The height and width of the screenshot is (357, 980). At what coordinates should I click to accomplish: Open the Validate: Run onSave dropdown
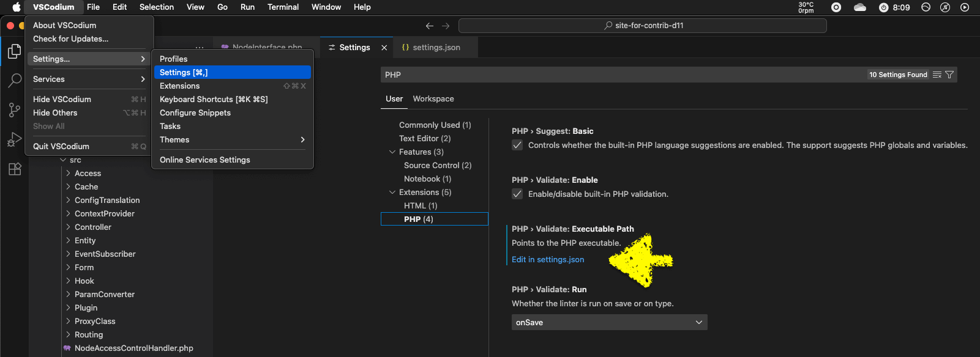609,322
